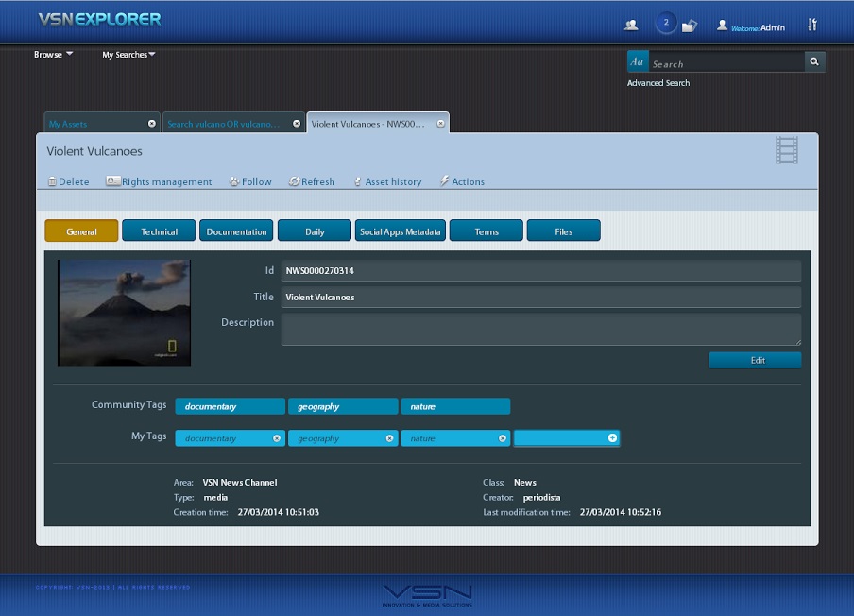The image size is (854, 616).
Task: Click the Edit button
Action: [x=755, y=360]
